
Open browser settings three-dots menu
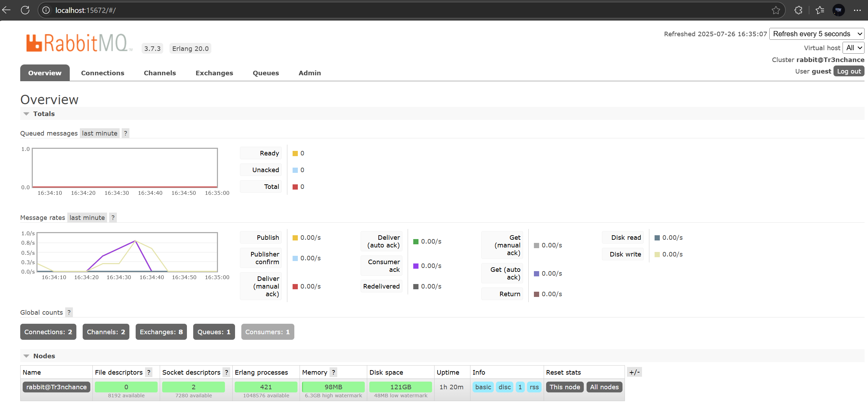(x=858, y=10)
